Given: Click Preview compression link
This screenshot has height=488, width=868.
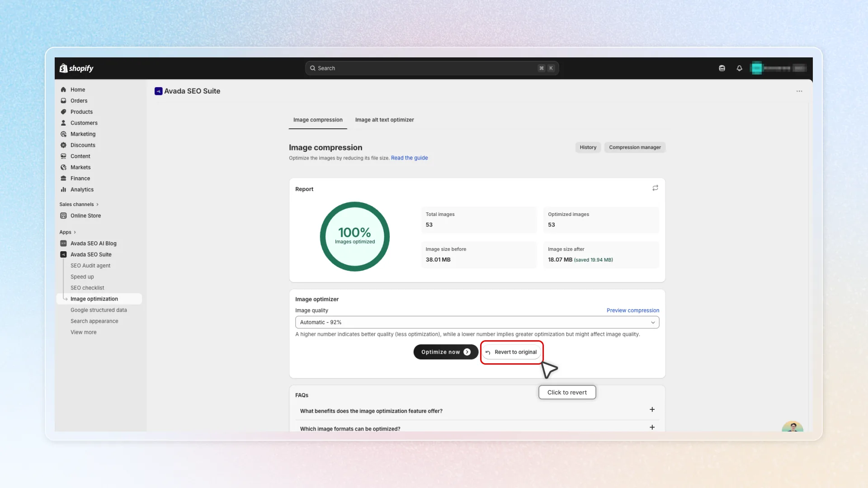Looking at the screenshot, I should coord(632,310).
